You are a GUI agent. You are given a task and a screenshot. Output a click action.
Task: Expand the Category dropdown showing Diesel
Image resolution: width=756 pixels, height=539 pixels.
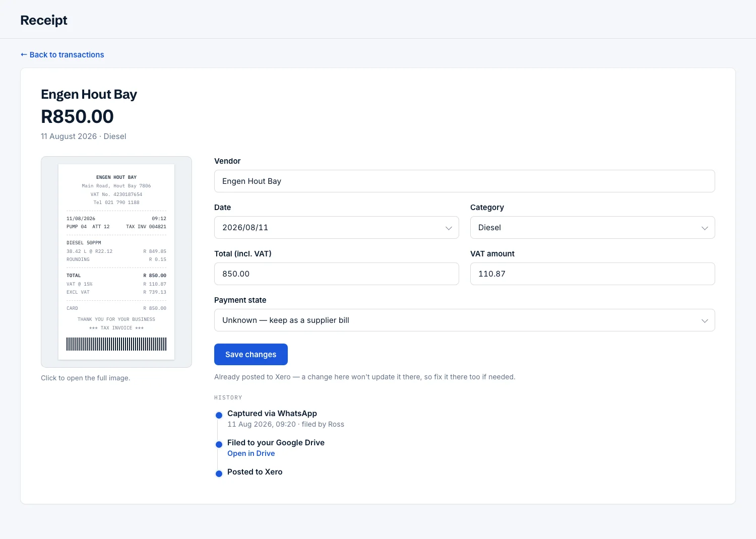click(592, 228)
